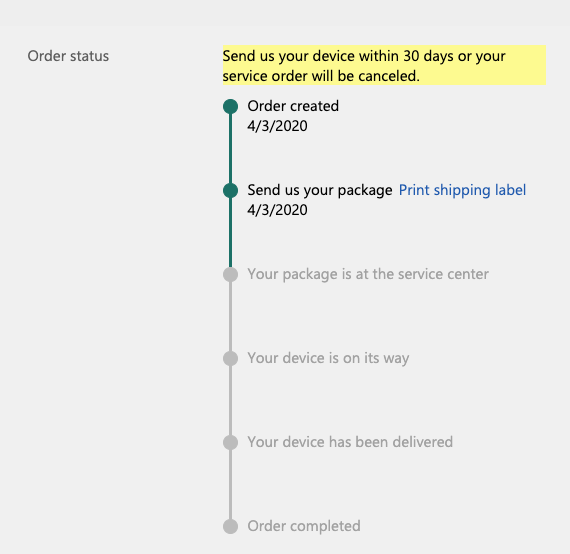Click Your package is at the service center

coord(368,274)
